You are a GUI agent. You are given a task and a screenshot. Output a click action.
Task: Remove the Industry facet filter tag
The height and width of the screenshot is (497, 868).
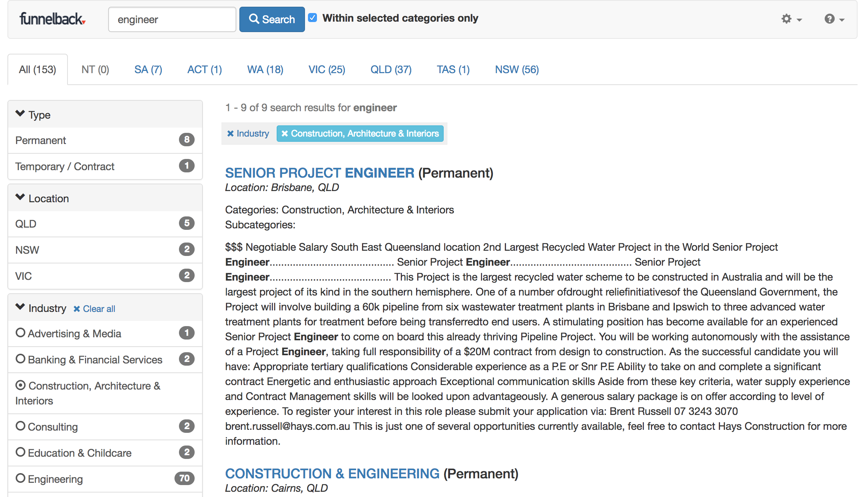coord(230,134)
